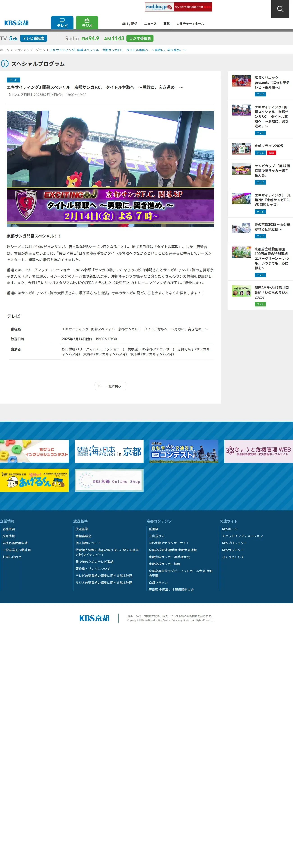The image size is (293, 868).
Task: Click ラジオ tag under いのちのラジオ2025
Action: pyautogui.click(x=260, y=304)
